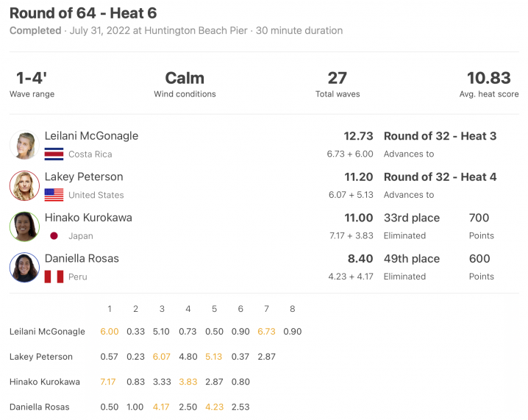Click the Round of 64 - Heat 6 title

pos(83,13)
